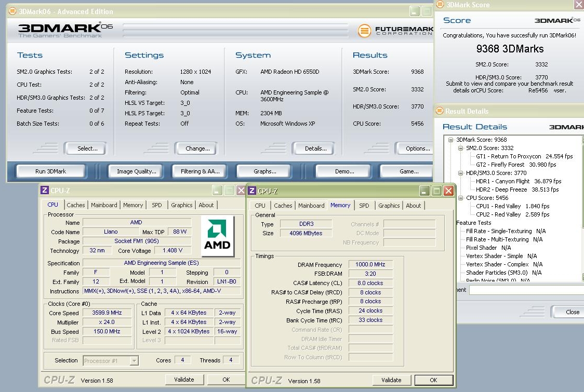
Task: Open Caches tab in right CPU-Z
Action: coord(283,206)
